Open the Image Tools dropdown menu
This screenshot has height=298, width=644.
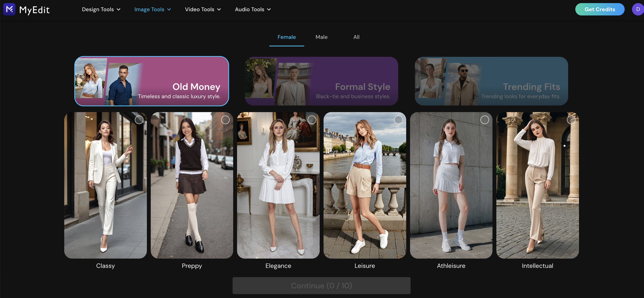click(x=152, y=9)
